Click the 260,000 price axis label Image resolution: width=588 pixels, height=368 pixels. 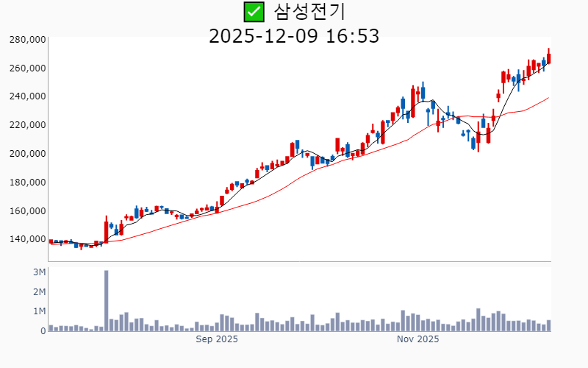tap(27, 68)
